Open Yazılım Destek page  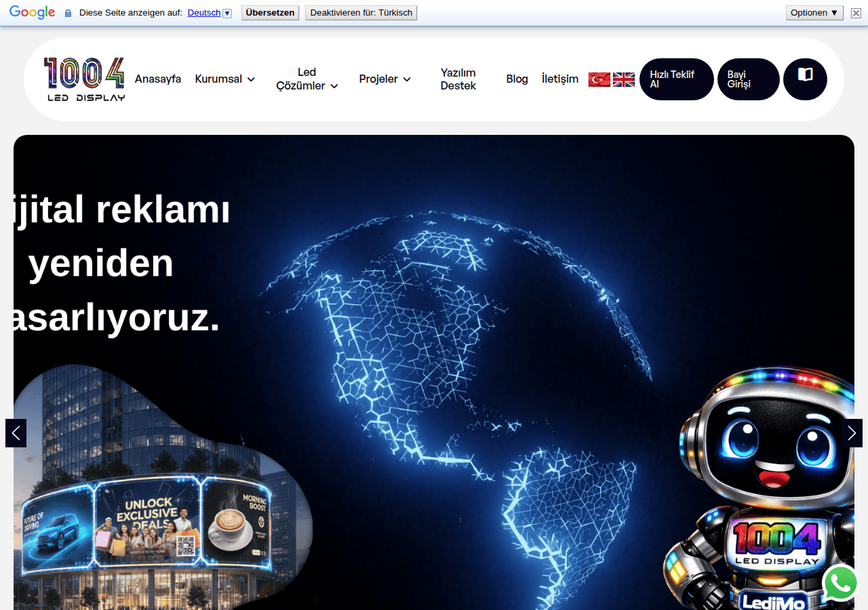pyautogui.click(x=458, y=79)
